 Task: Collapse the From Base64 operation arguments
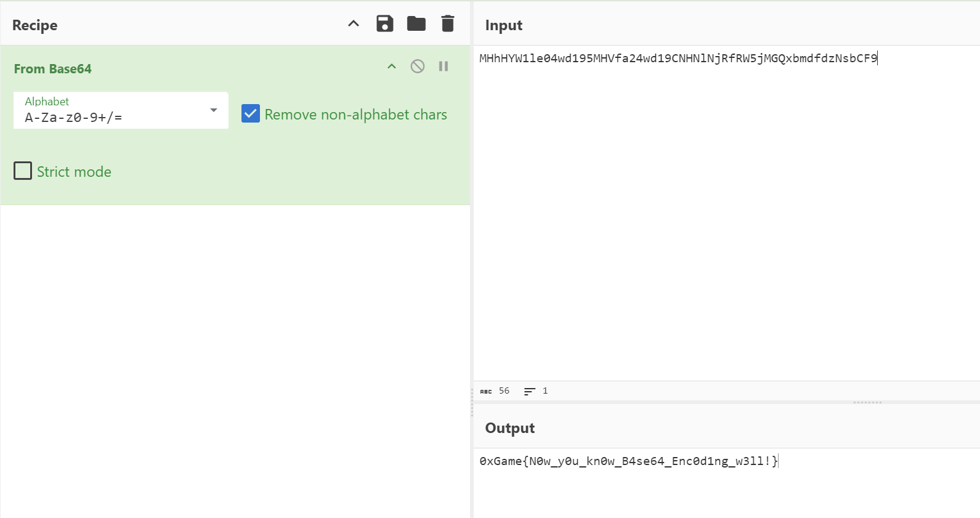392,67
